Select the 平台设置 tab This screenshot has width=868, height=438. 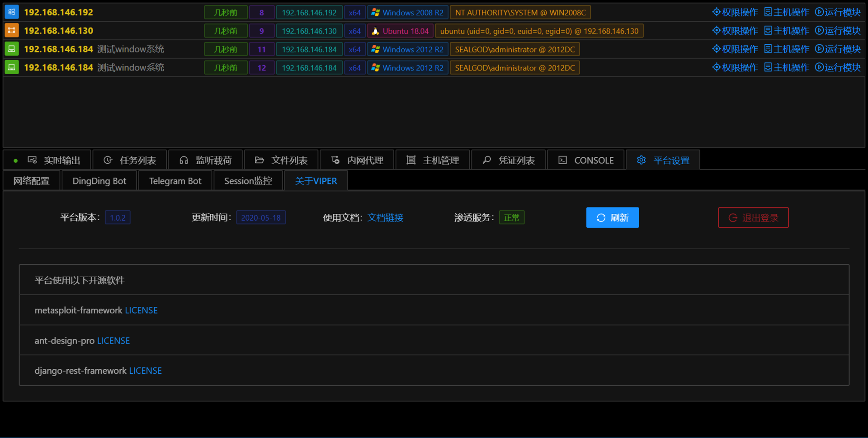pyautogui.click(x=663, y=160)
